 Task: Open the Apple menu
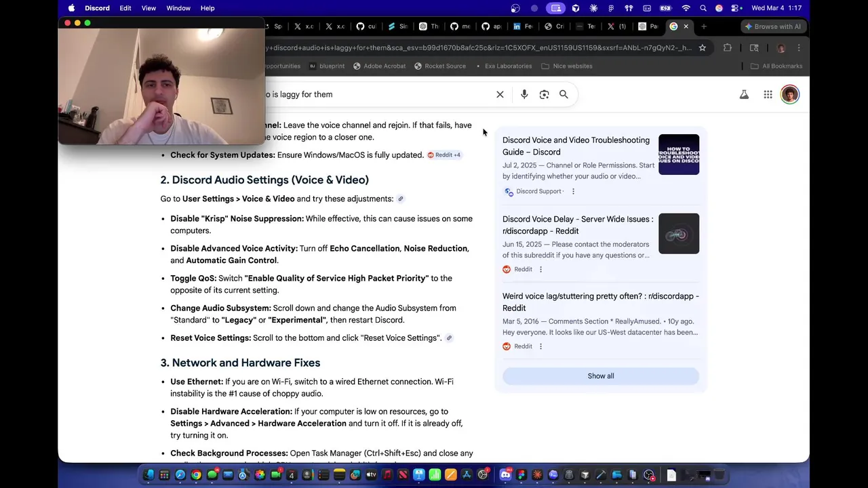[x=71, y=8]
